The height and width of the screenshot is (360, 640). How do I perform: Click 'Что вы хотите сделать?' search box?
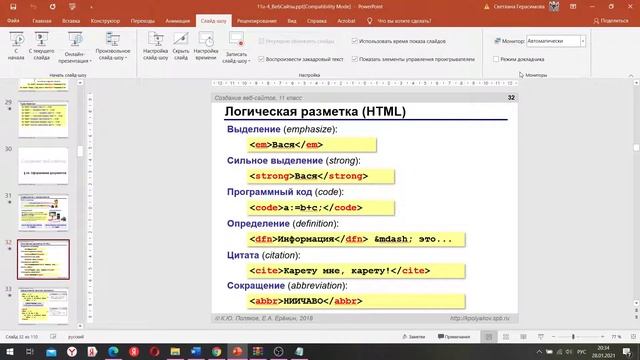(404, 21)
